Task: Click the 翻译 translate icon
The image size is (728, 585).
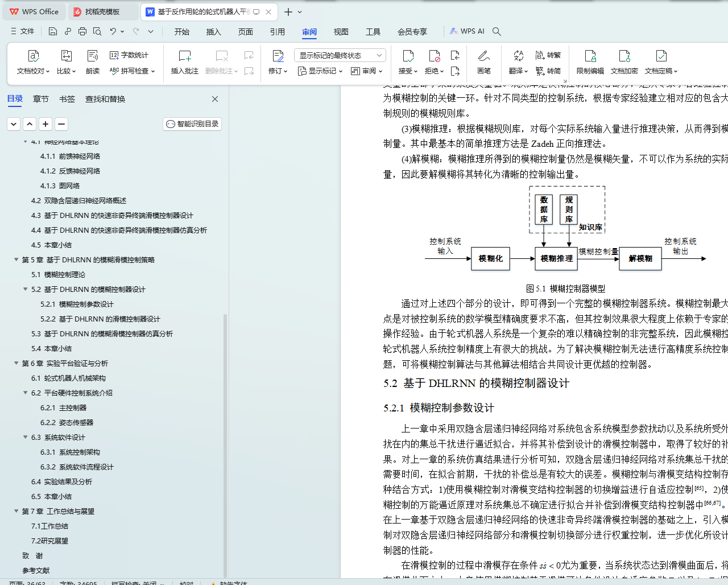Action: pyautogui.click(x=518, y=56)
